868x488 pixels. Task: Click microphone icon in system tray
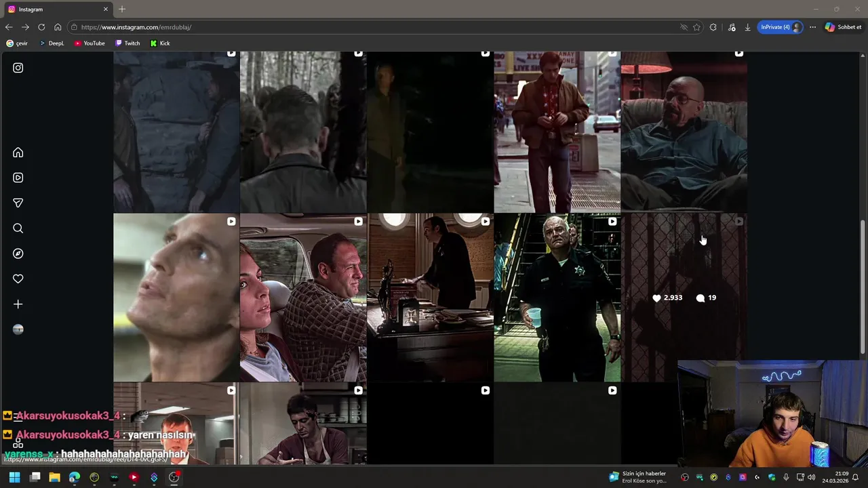click(x=786, y=477)
